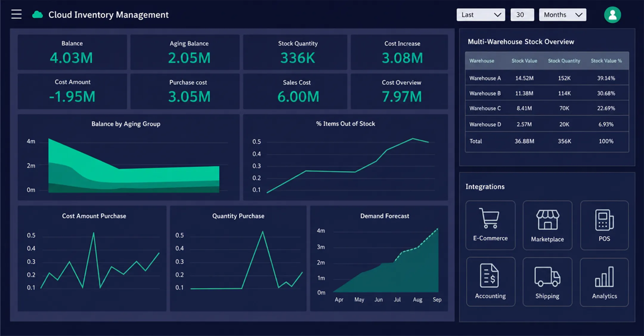Click the Sep label on Demand Forecast axis

pyautogui.click(x=437, y=300)
